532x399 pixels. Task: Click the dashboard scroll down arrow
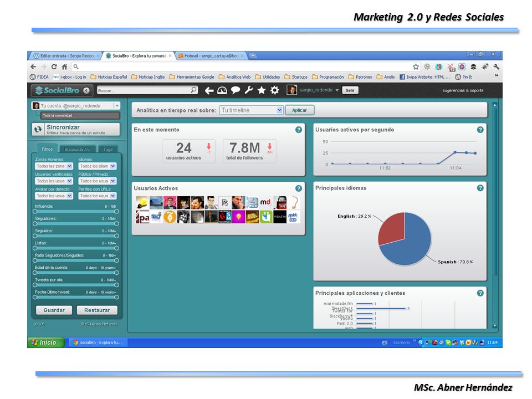click(x=495, y=326)
